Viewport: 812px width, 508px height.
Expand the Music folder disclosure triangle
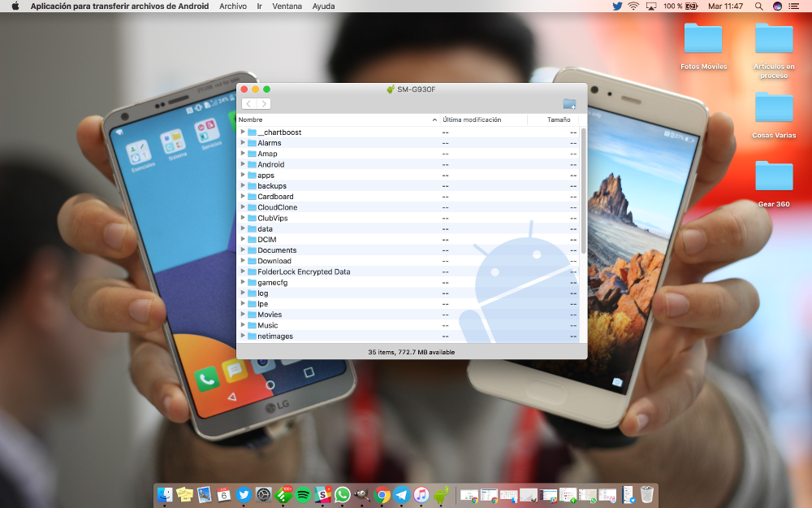pos(243,325)
